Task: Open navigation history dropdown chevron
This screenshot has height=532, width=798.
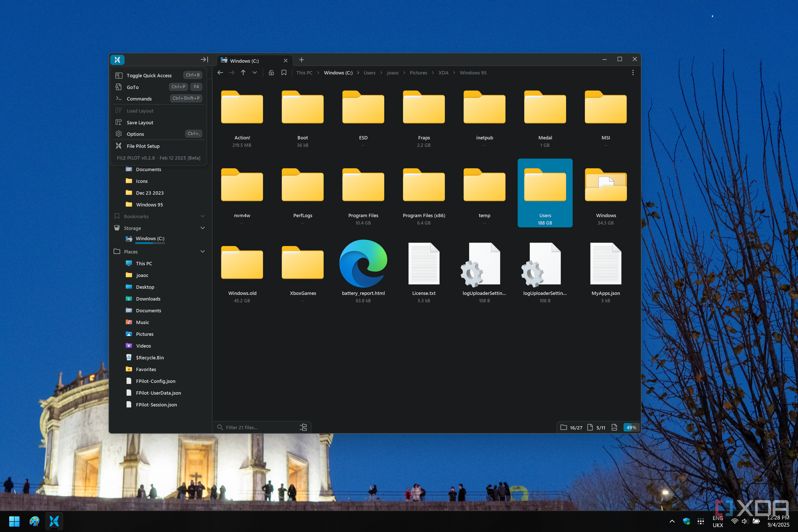Action: pos(254,73)
